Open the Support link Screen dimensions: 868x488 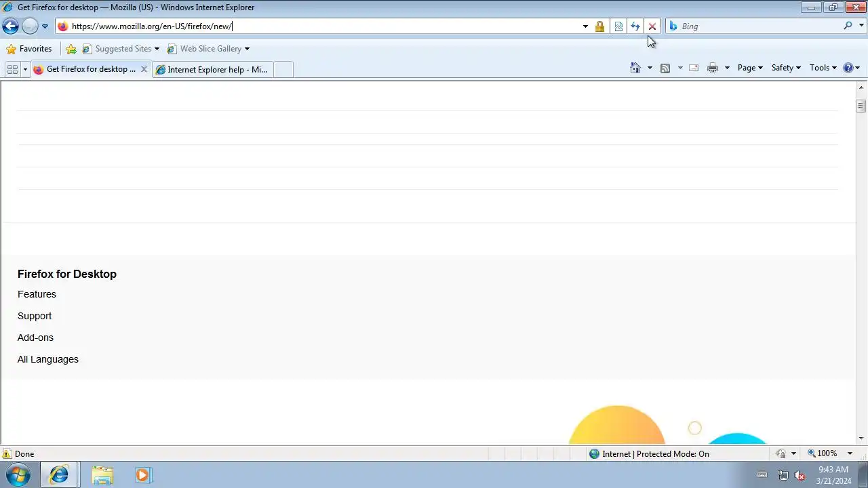click(35, 316)
